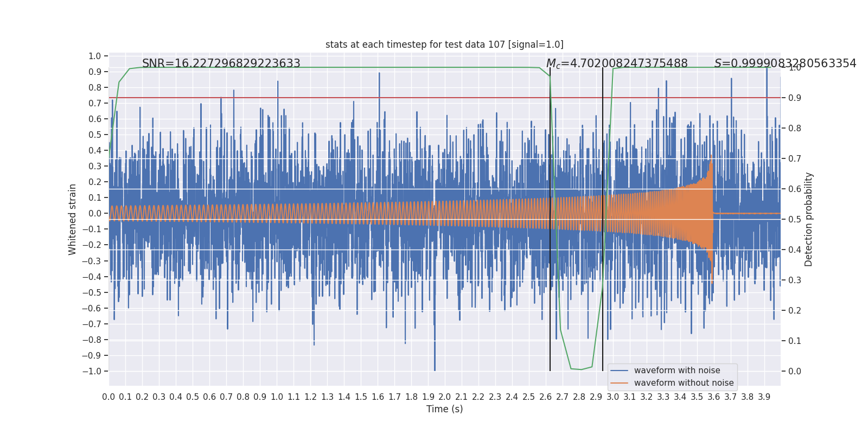This screenshot has height=434, width=868.
Task: Click the 0.4 tick on Whitened strain axis
Action: 95,151
